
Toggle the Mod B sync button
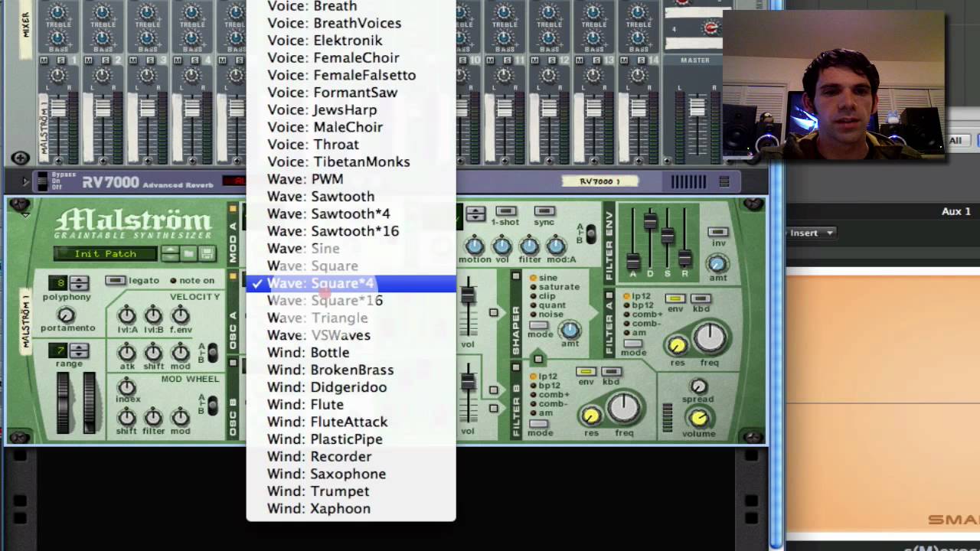pyautogui.click(x=544, y=211)
